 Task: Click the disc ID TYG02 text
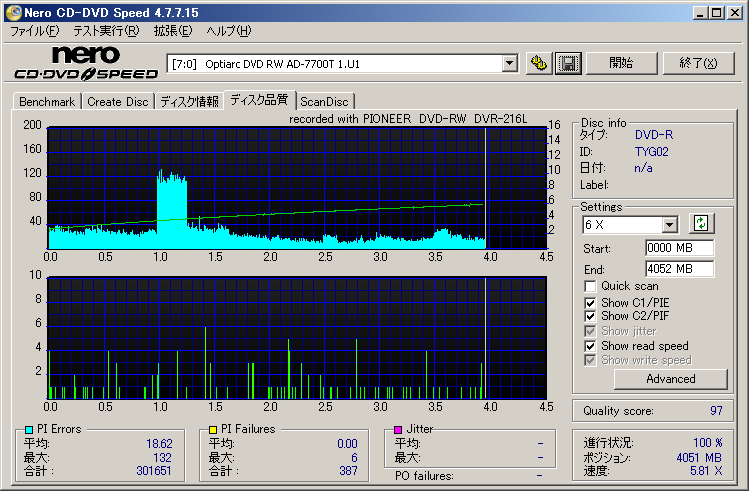(x=652, y=152)
